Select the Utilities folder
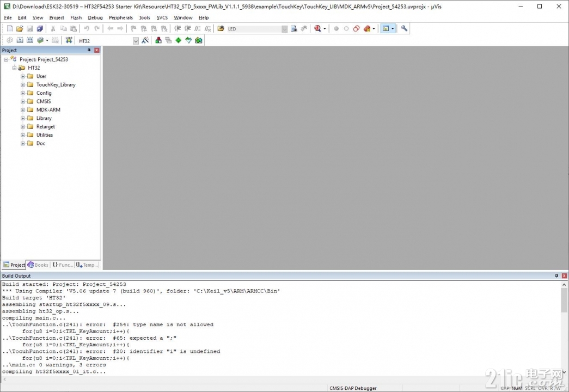The image size is (569, 392). 45,135
